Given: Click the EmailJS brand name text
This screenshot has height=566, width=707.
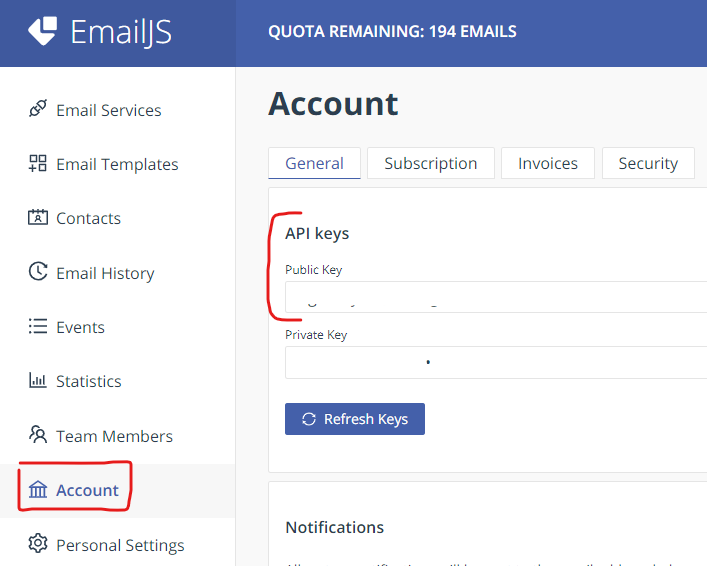Looking at the screenshot, I should pyautogui.click(x=121, y=32).
